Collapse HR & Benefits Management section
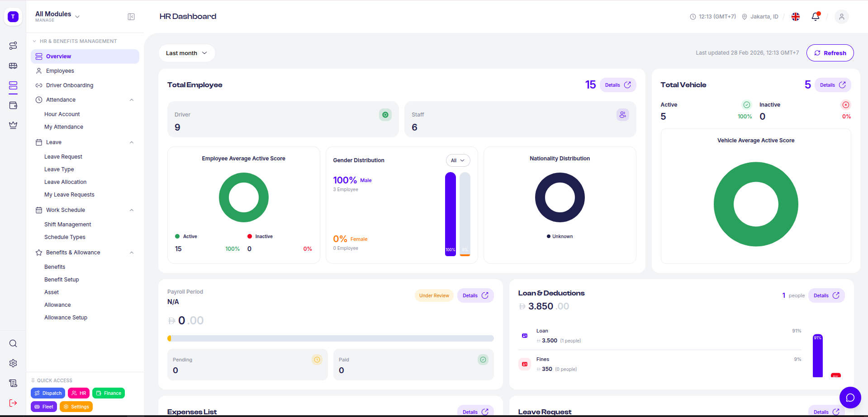The width and height of the screenshot is (868, 417). coord(34,41)
